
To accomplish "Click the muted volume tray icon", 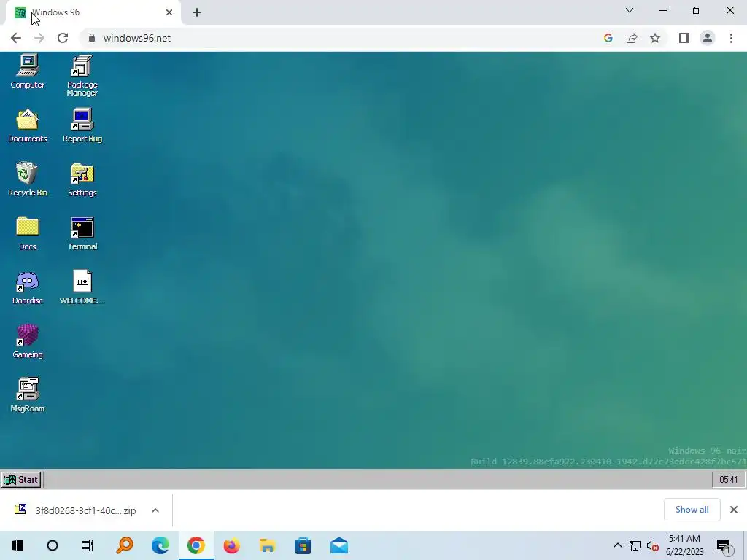I will [x=652, y=545].
